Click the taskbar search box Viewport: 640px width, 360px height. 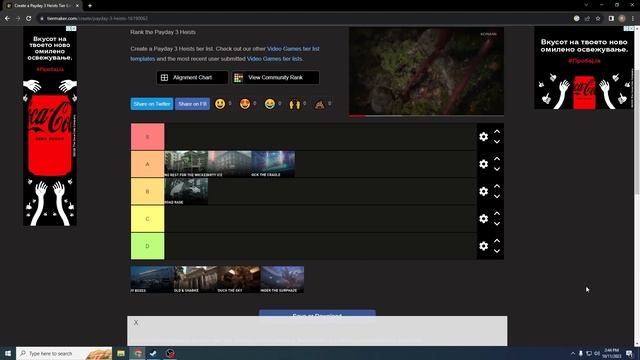point(64,353)
